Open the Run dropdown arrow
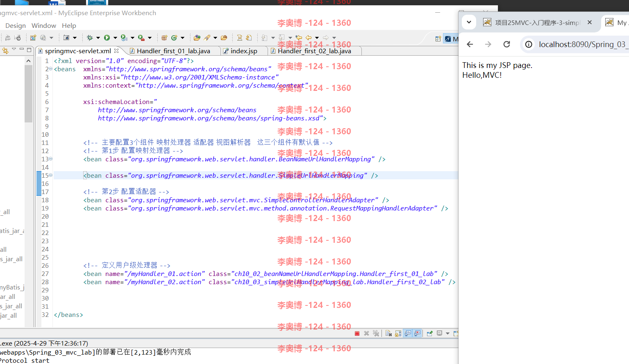The image size is (629, 364). (115, 38)
